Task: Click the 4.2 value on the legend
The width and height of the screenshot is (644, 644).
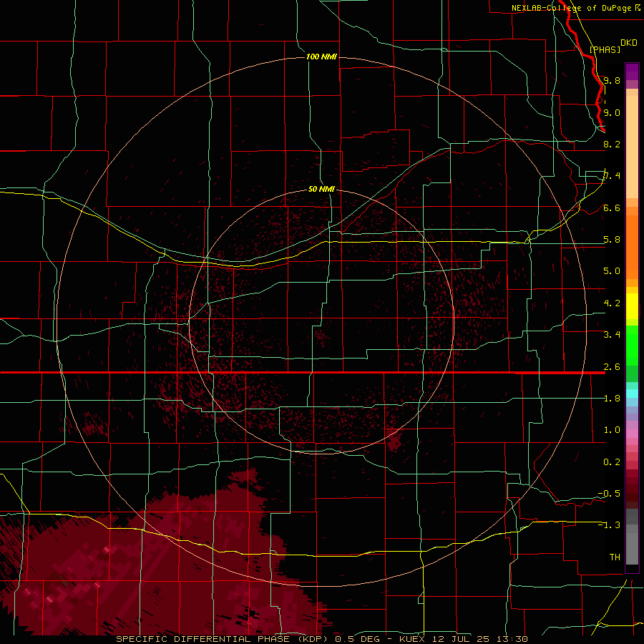Action: pyautogui.click(x=612, y=303)
